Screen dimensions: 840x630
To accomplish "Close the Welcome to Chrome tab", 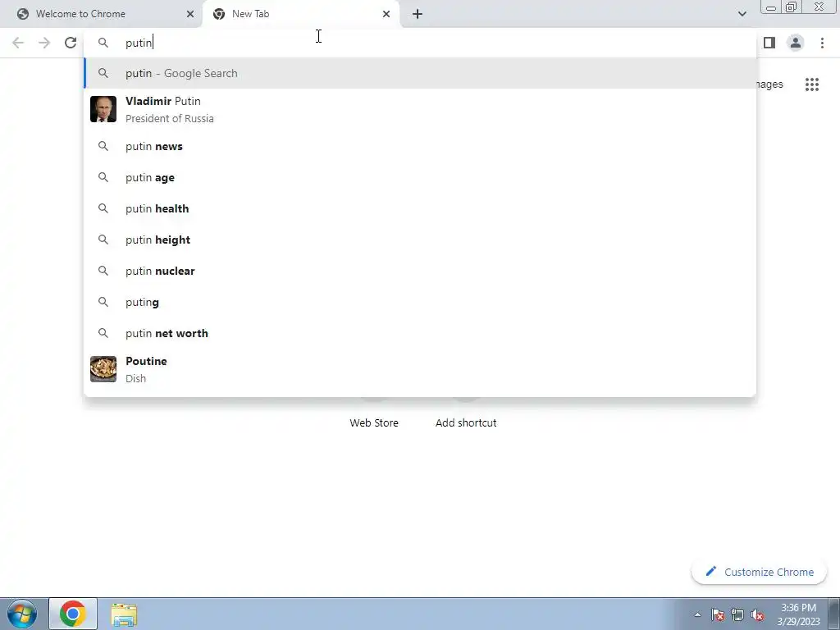I will [190, 14].
